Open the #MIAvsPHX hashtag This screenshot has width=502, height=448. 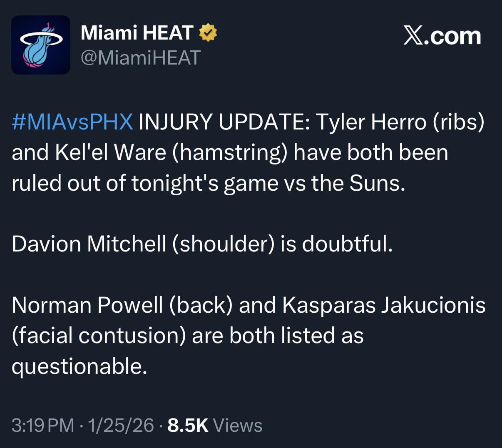coord(72,122)
